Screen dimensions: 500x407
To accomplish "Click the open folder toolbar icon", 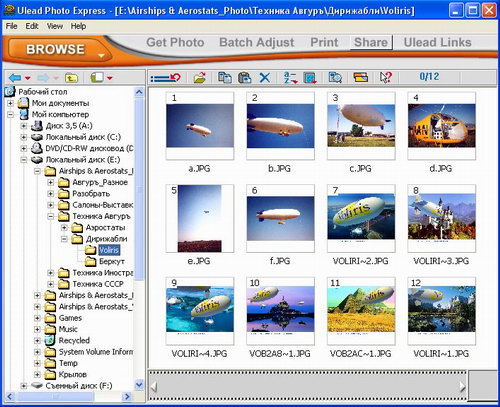I will [x=200, y=78].
